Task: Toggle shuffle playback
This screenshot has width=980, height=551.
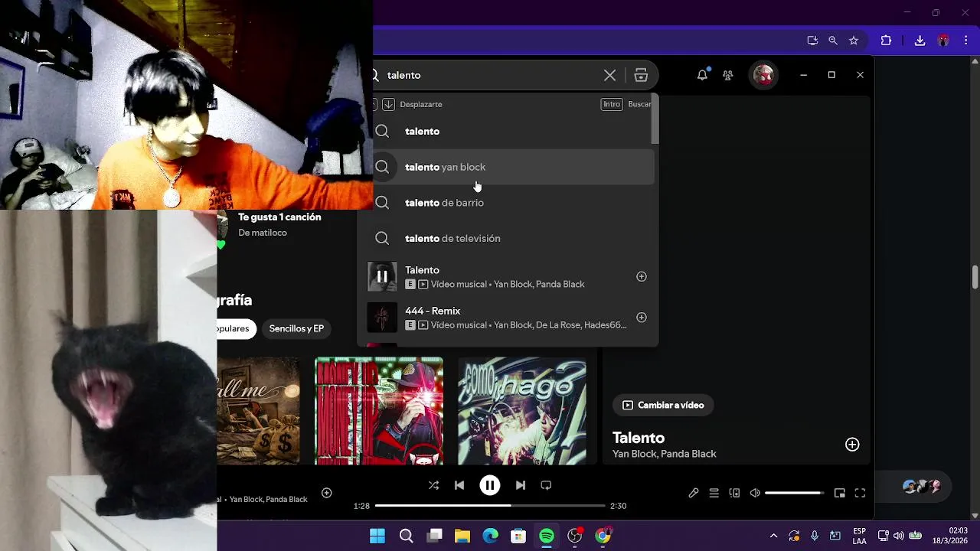Action: [x=433, y=485]
